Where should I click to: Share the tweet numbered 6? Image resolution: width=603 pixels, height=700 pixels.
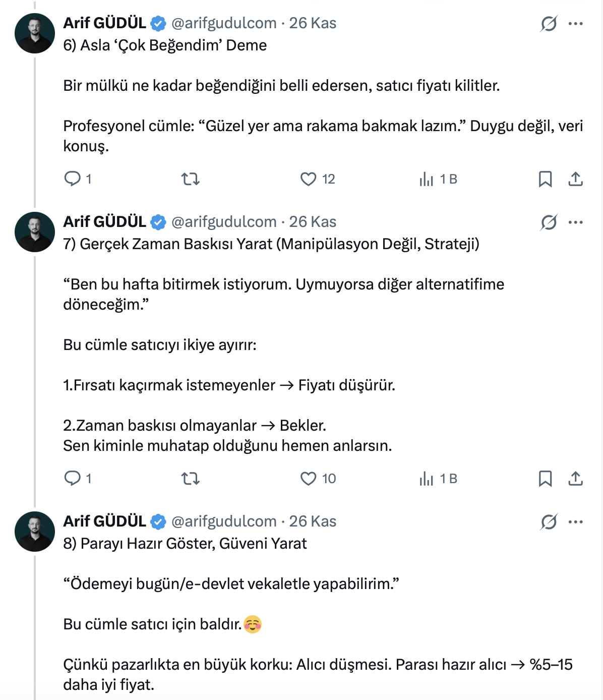click(575, 179)
